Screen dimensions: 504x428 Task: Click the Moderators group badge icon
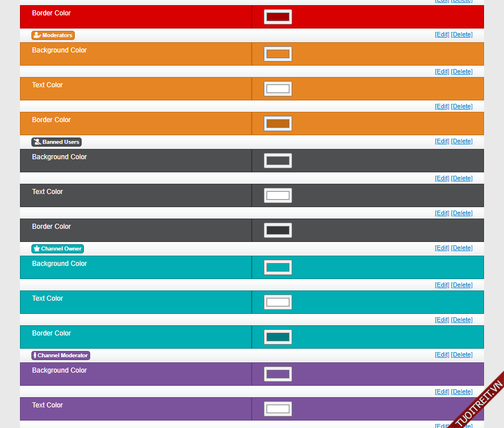click(x=53, y=35)
